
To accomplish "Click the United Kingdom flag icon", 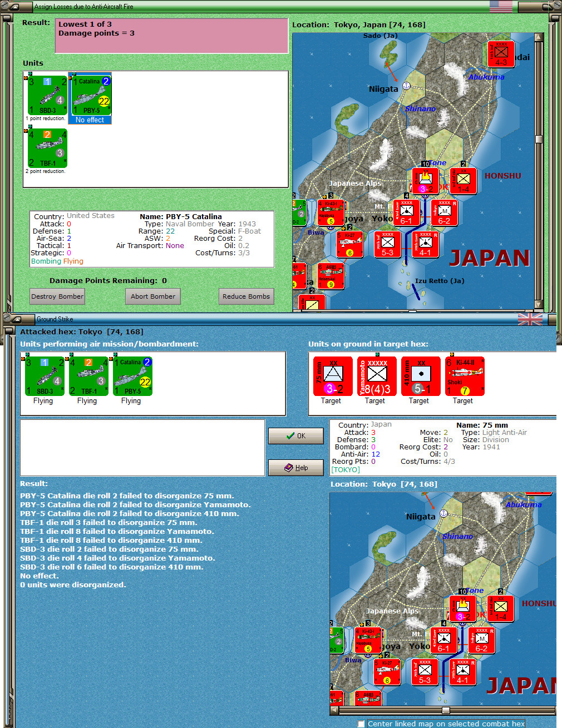I will click(x=530, y=319).
